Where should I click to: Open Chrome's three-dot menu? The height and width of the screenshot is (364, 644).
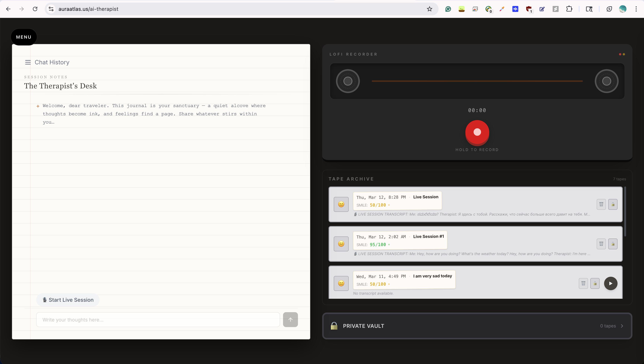click(x=636, y=9)
